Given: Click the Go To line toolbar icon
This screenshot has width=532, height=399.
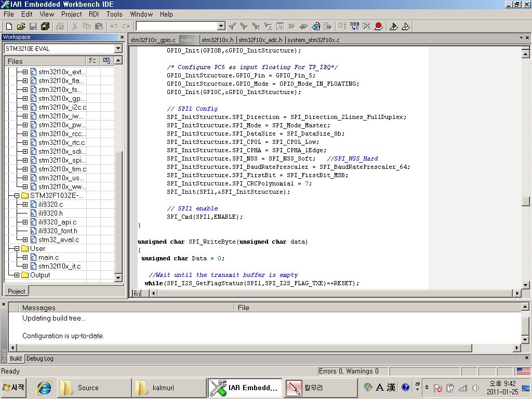Looking at the screenshot, I should click(280, 26).
